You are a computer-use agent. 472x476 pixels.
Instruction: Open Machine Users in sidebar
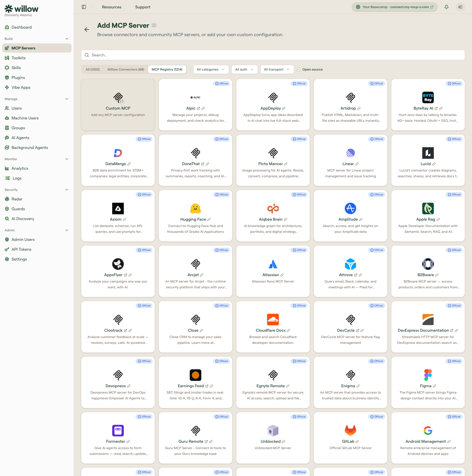pos(37,118)
